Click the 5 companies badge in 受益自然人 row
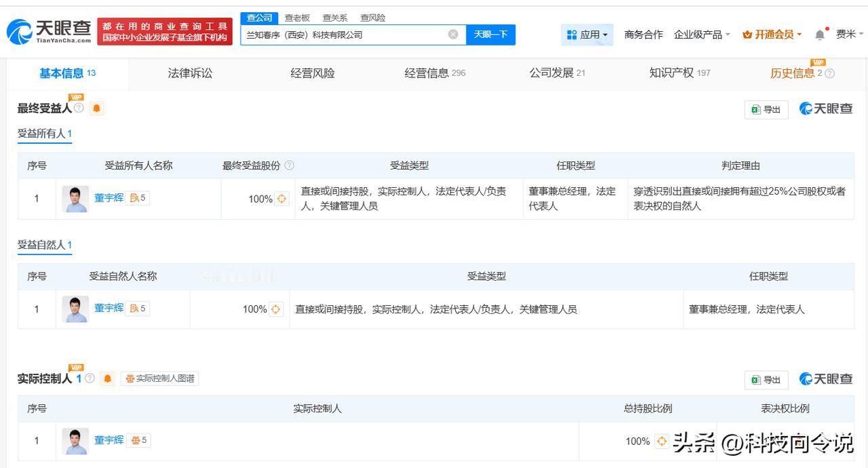868x468 pixels. click(x=138, y=309)
